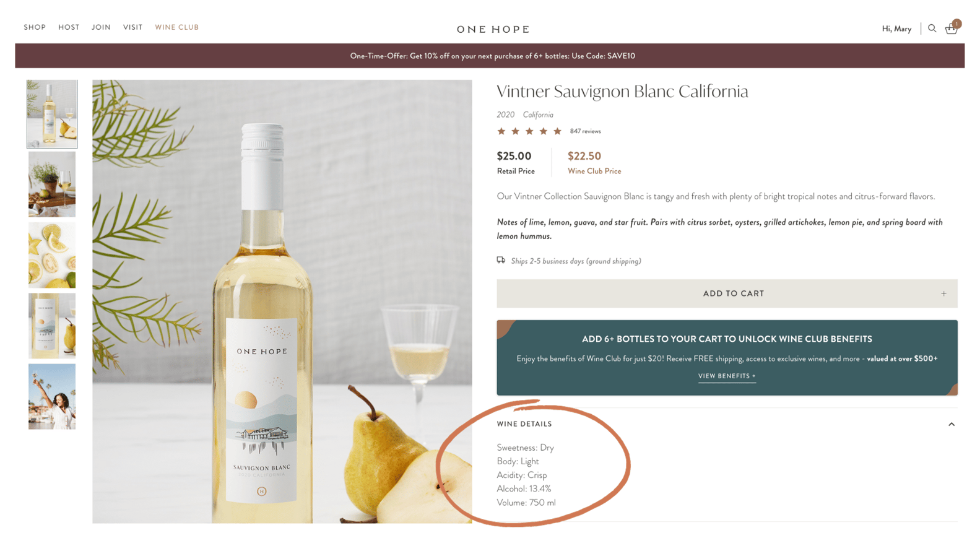Navigate to Wine Club

click(177, 27)
